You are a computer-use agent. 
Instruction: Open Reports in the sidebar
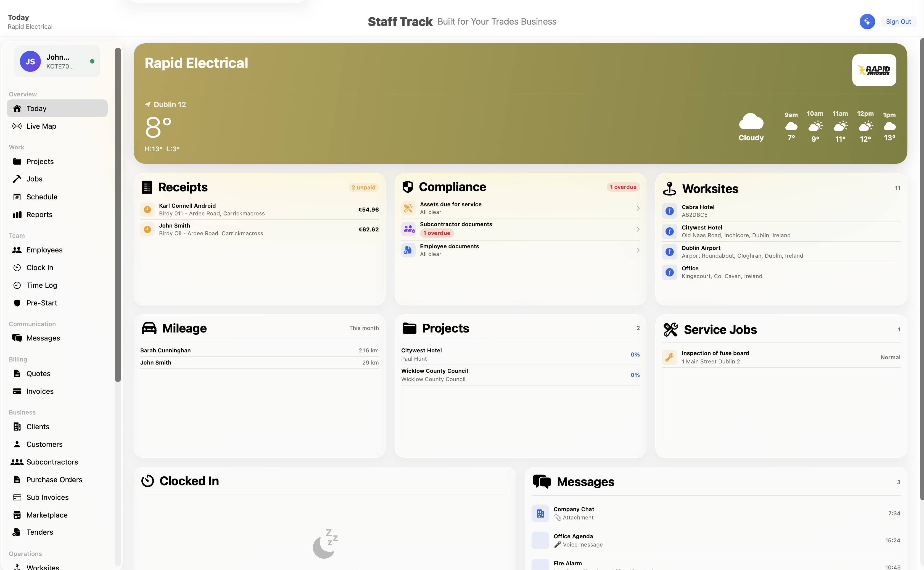pyautogui.click(x=57, y=215)
